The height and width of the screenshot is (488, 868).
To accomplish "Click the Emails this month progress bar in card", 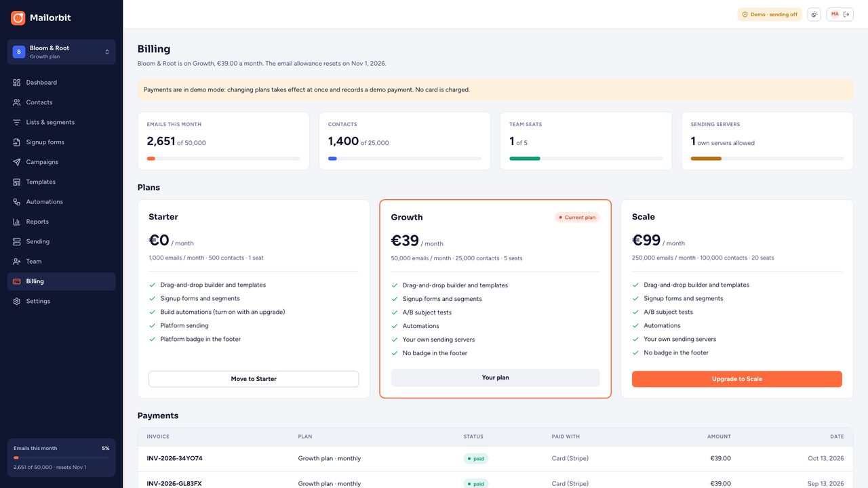I will click(x=224, y=159).
